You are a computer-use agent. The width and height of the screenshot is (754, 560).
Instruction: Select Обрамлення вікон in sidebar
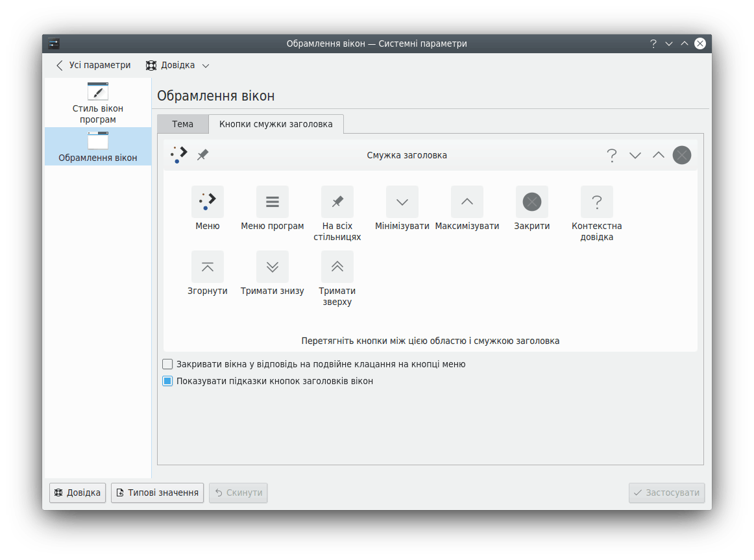point(98,147)
